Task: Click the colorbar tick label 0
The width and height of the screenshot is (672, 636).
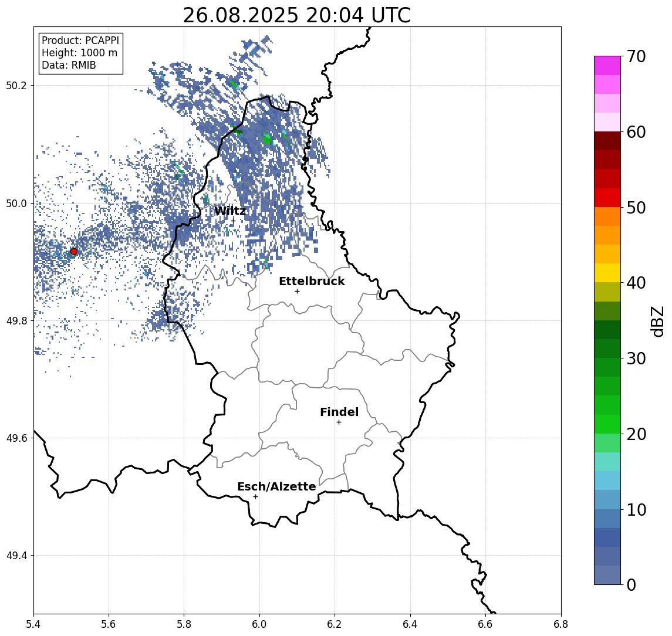Action: [632, 584]
